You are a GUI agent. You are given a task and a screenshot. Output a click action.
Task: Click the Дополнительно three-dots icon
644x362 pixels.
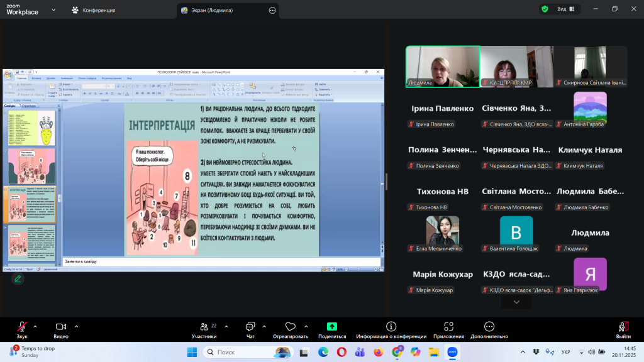(x=489, y=327)
